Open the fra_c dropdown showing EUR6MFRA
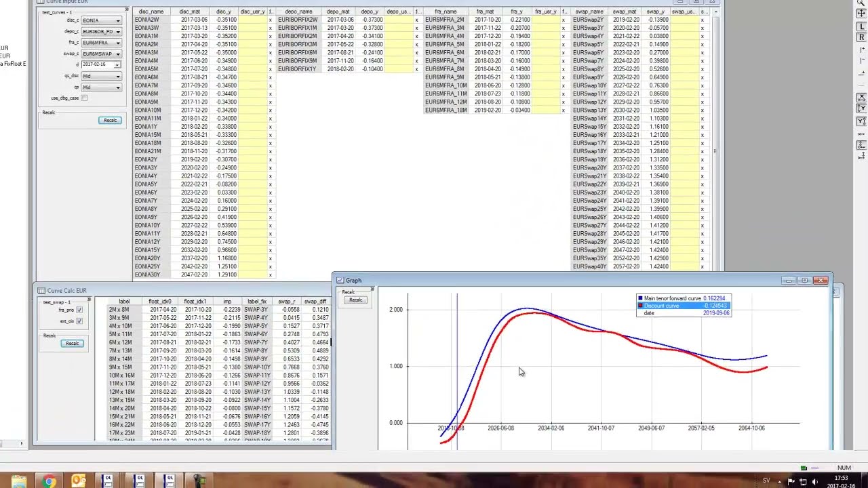 [x=101, y=43]
